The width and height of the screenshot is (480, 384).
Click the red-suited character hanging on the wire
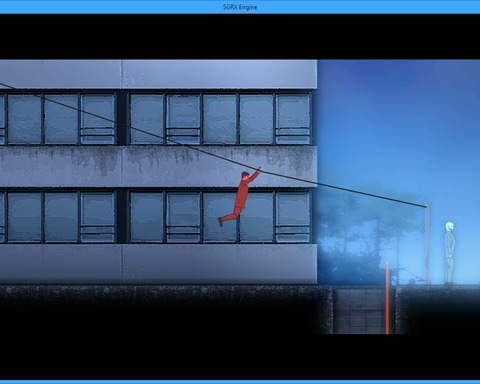tap(239, 197)
